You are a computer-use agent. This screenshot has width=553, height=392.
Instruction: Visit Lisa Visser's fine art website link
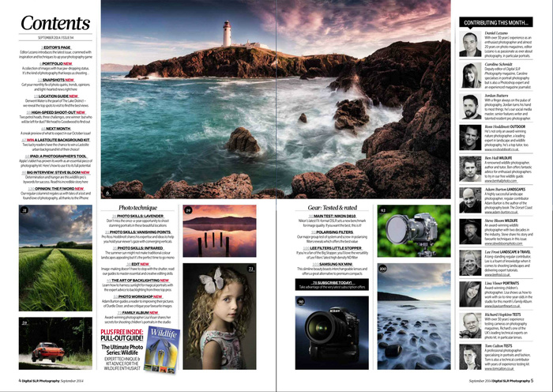[502, 306]
